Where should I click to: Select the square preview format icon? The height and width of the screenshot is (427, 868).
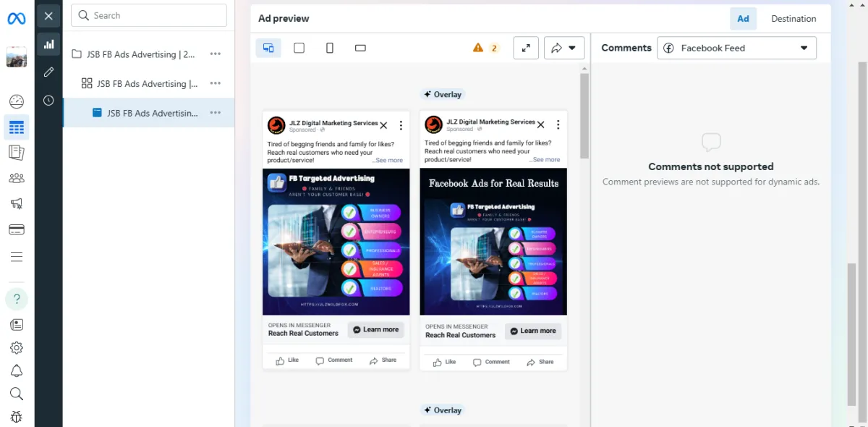299,48
